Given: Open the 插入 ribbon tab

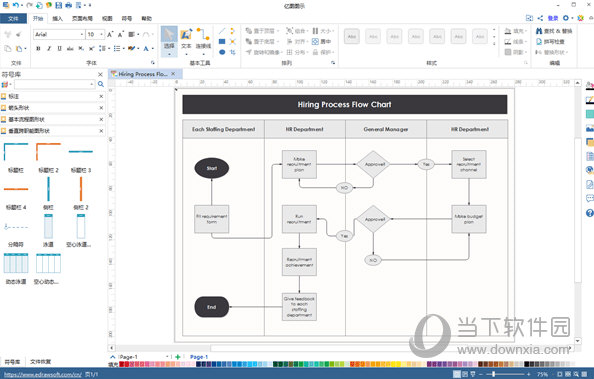Looking at the screenshot, I should [58, 18].
